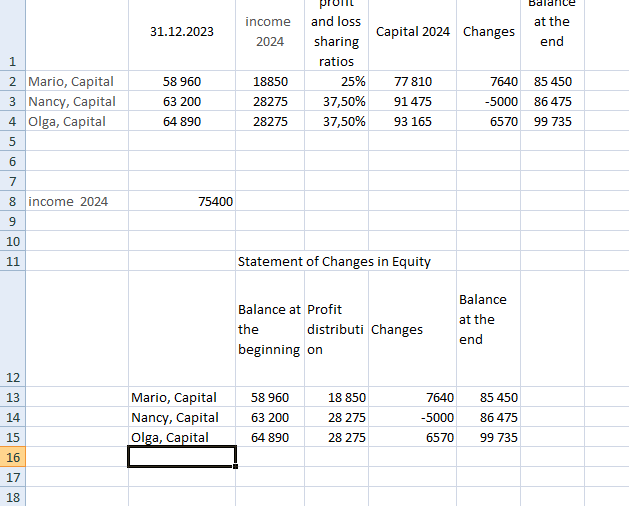Click the "Statement of Changes in Equity" title
Image resolution: width=629 pixels, height=506 pixels.
click(x=334, y=261)
